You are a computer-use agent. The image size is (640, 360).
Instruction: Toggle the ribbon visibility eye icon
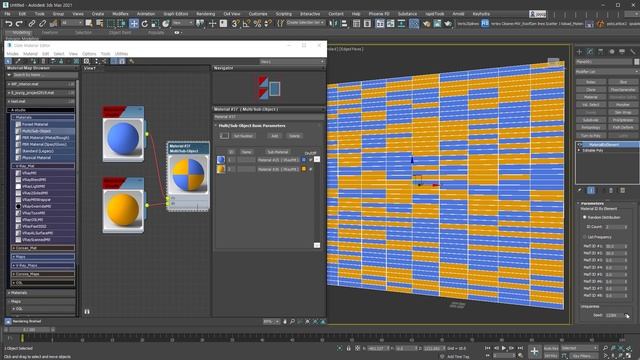pyautogui.click(x=177, y=33)
